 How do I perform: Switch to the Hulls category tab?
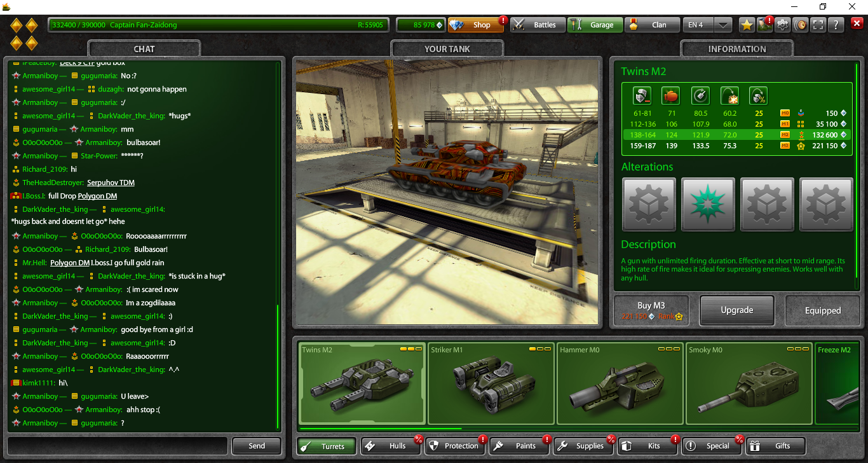coord(391,446)
